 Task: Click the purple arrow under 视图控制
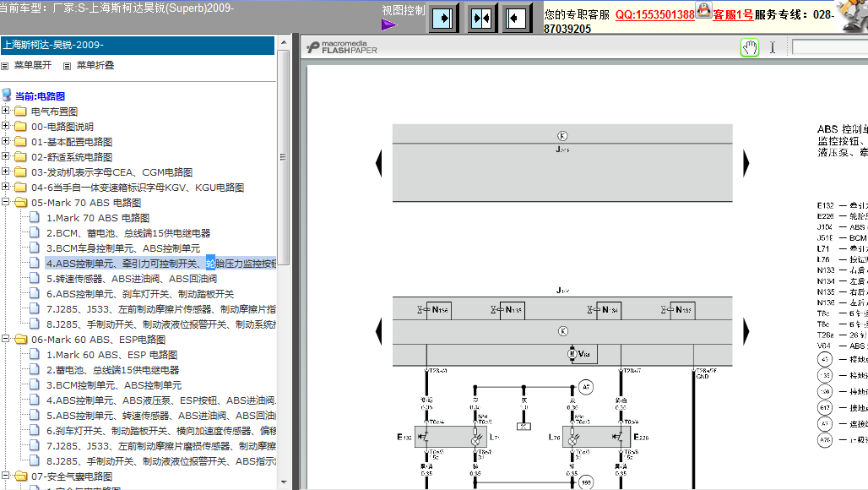point(389,24)
